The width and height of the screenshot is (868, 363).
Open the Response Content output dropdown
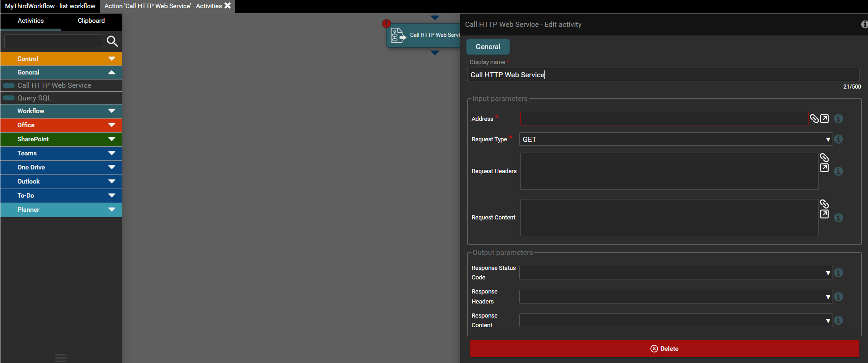coord(675,320)
